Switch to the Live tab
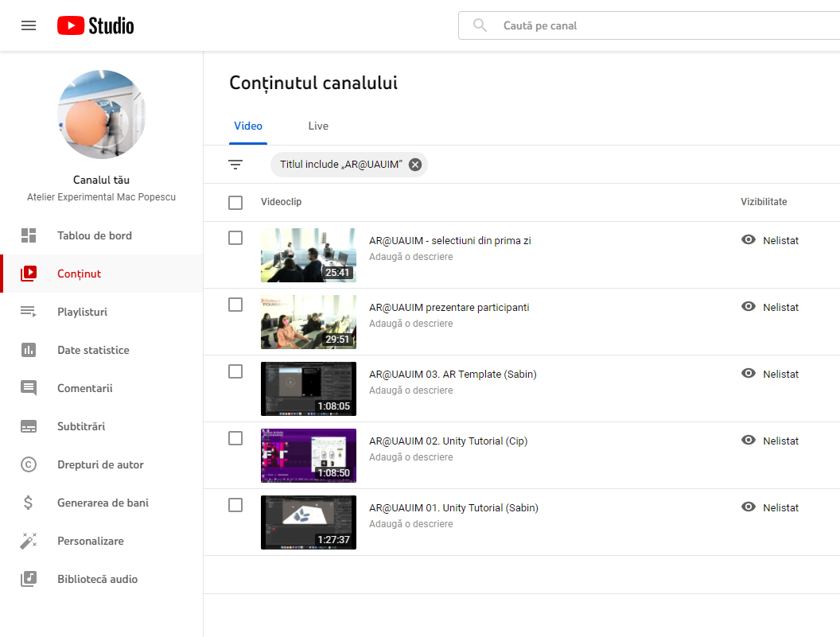The image size is (840, 637). click(318, 126)
